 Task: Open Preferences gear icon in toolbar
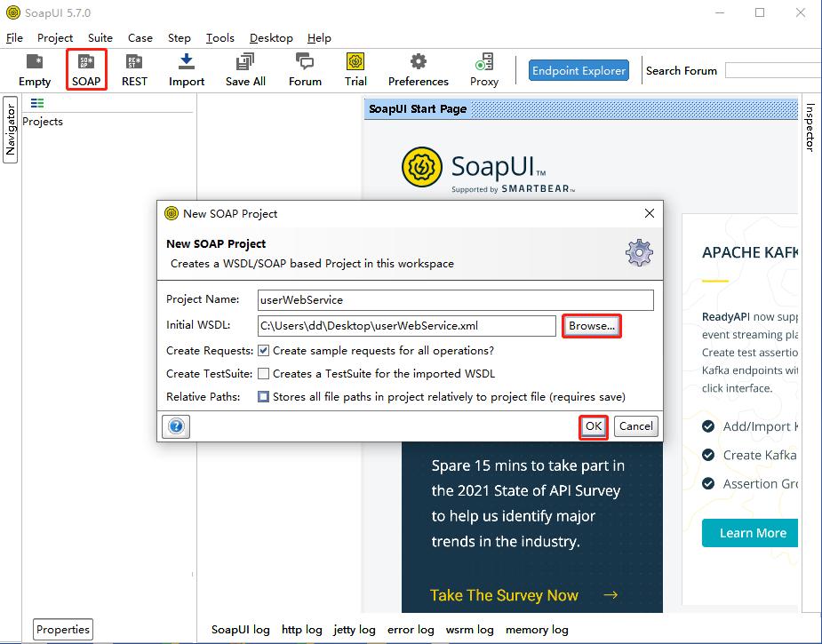[x=418, y=70]
